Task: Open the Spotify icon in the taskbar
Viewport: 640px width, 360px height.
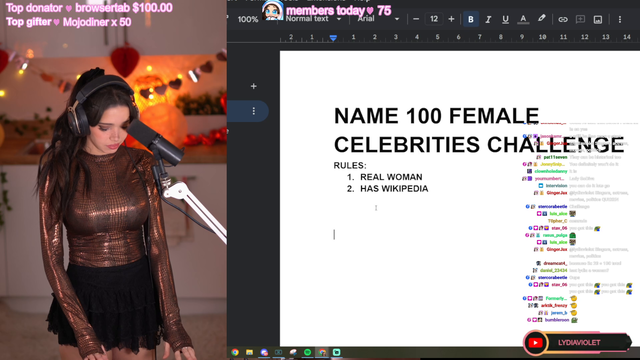Action: tap(307, 352)
